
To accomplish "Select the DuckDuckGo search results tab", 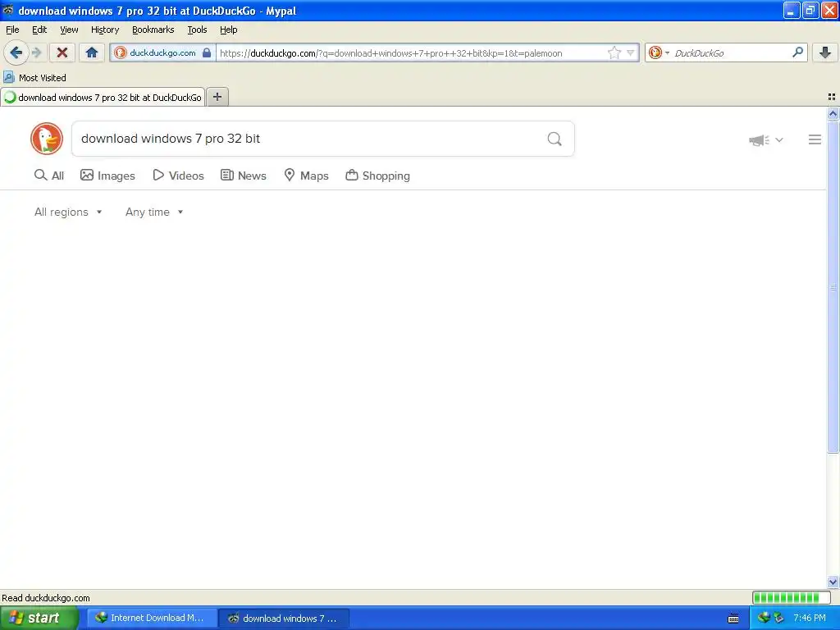I will point(103,97).
